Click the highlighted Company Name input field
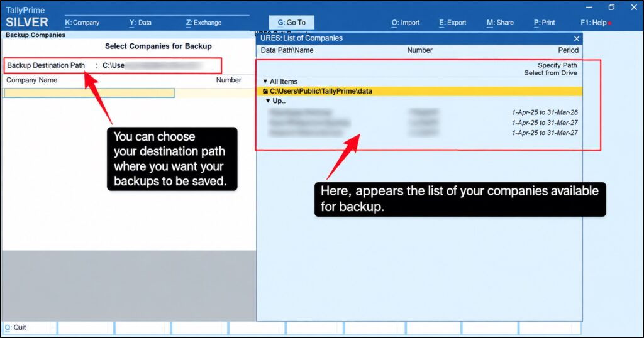Image resolution: width=644 pixels, height=338 pixels. tap(89, 93)
